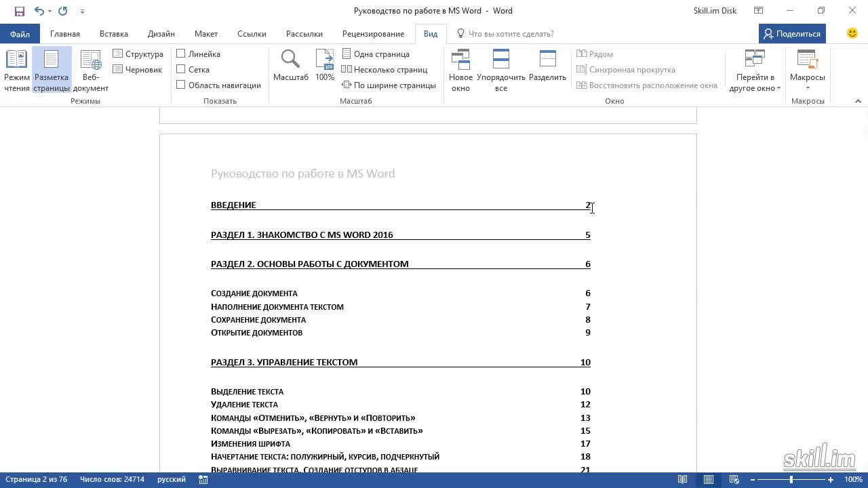Click Упорядочить все (Arrange All)

pyautogui.click(x=501, y=70)
